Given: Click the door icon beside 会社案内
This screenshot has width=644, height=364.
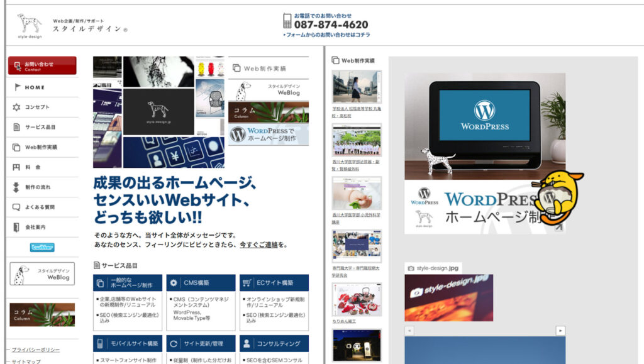Looking at the screenshot, I should click(x=16, y=227).
